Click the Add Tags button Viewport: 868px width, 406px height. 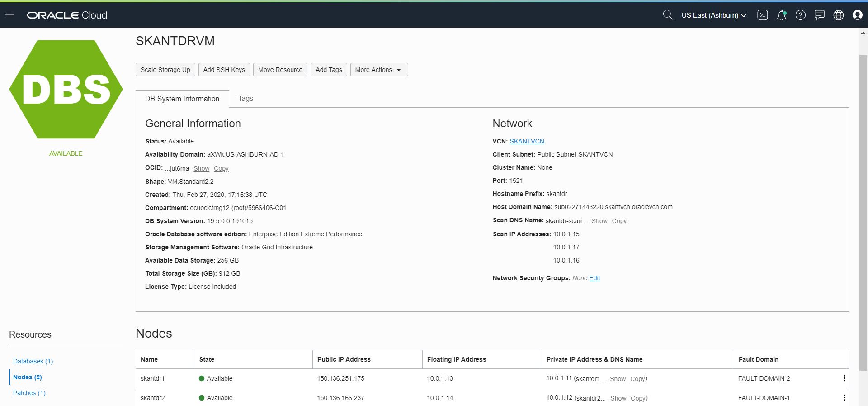coord(329,70)
